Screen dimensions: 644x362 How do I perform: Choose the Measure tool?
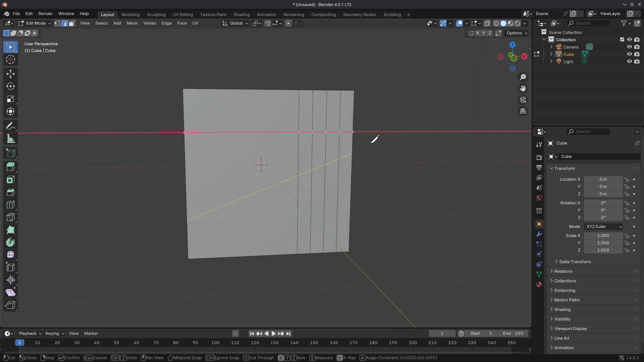pos(10,139)
